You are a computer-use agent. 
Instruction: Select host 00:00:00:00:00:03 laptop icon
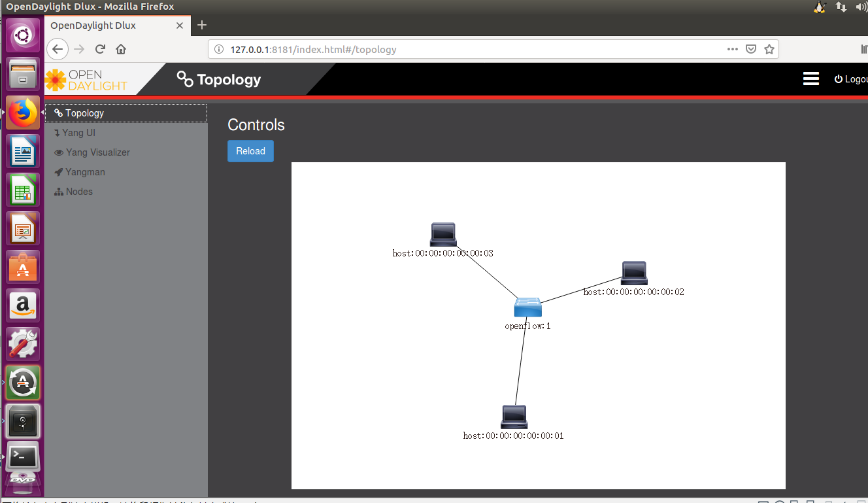[443, 234]
